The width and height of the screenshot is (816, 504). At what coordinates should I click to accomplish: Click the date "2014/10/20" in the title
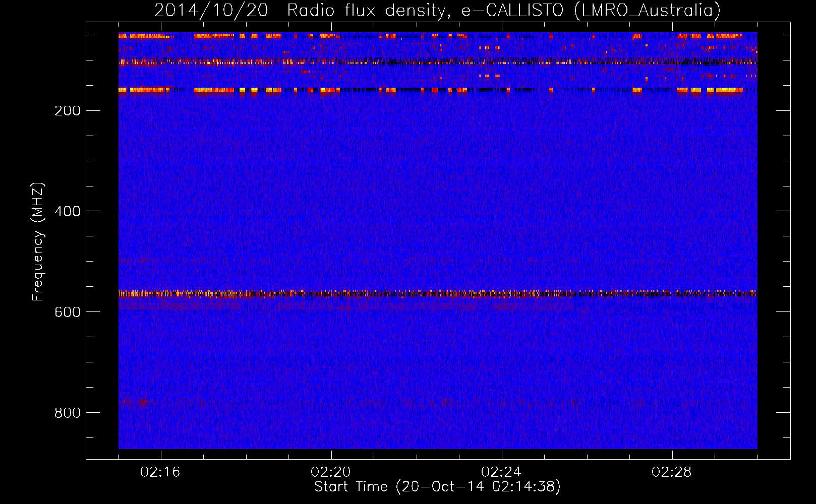coord(211,11)
